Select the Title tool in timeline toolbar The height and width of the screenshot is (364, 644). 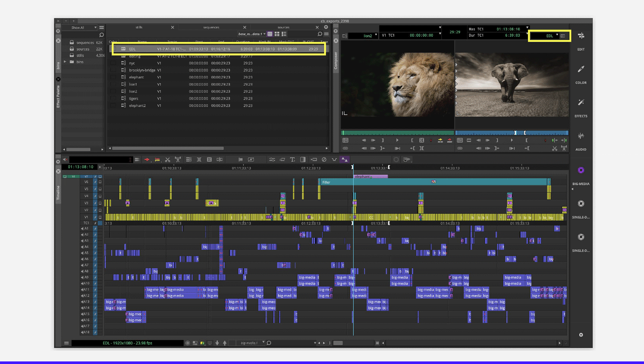pyautogui.click(x=292, y=160)
